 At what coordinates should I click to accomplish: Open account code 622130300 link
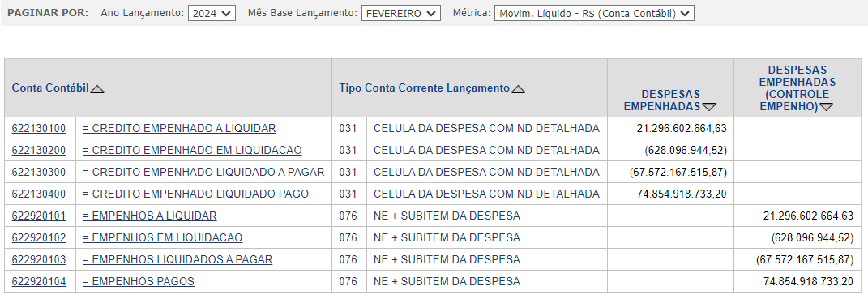[x=39, y=173]
